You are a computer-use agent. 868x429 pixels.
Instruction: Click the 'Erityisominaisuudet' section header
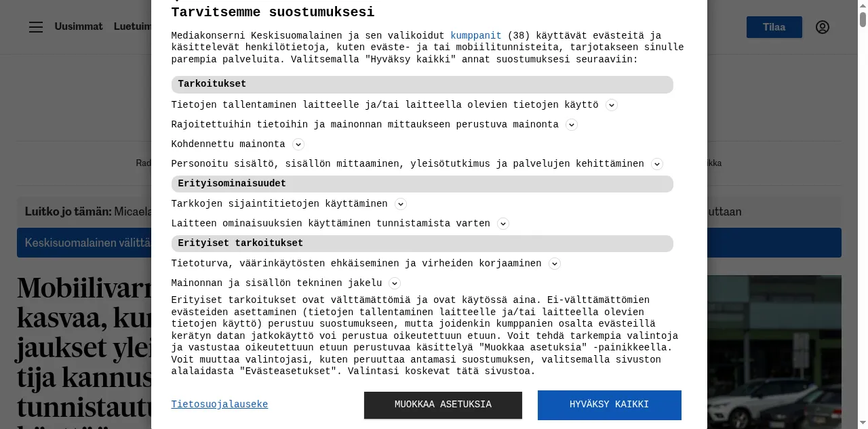(x=422, y=184)
